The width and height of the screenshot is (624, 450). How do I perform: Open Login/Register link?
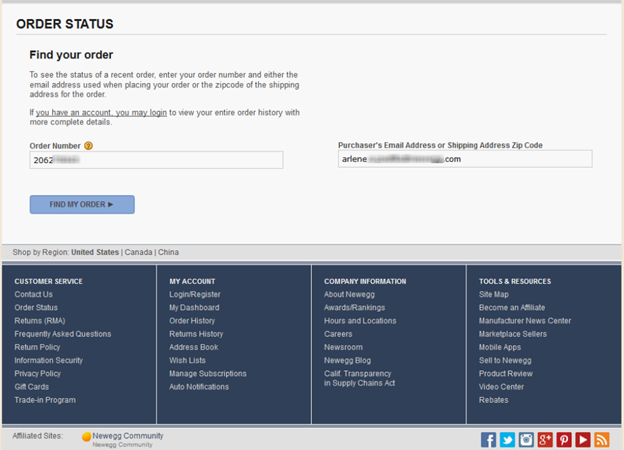(x=195, y=294)
